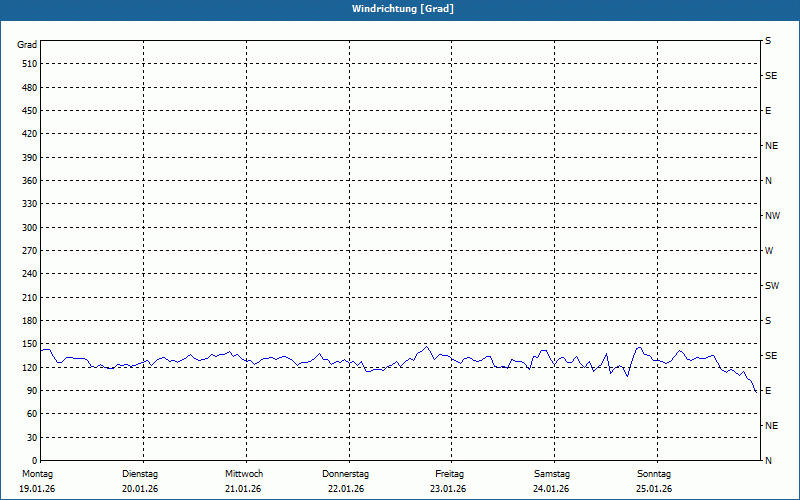Click the 'W' compass label on right axis

(x=768, y=251)
